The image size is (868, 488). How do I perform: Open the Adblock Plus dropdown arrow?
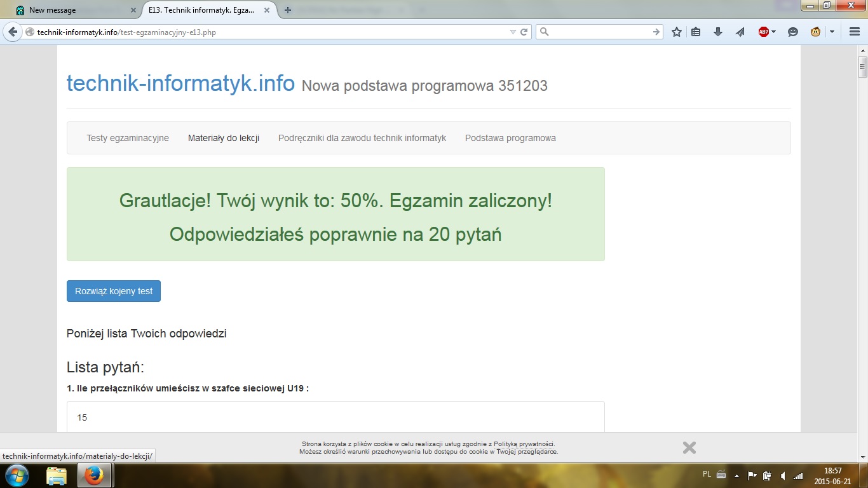click(x=773, y=32)
